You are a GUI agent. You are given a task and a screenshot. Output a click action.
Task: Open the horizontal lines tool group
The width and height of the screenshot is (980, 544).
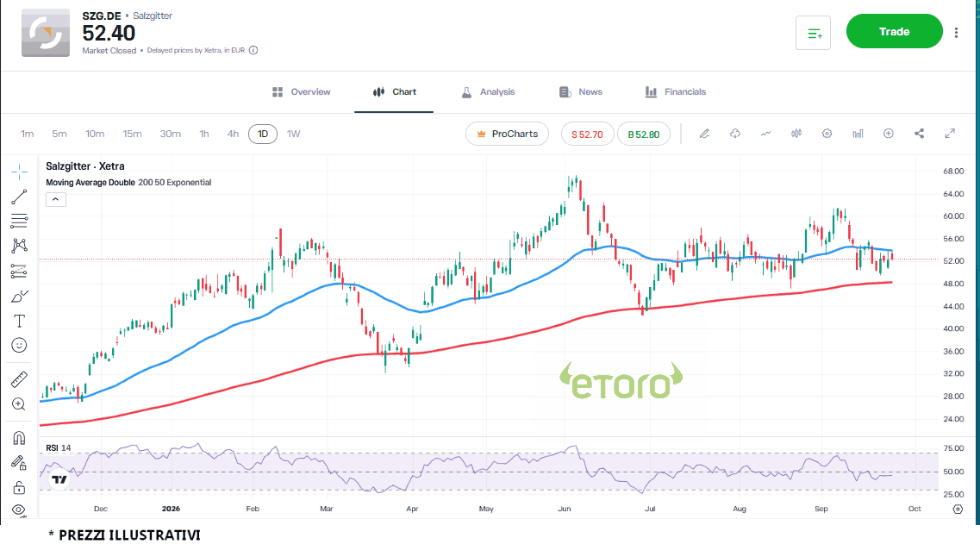19,221
